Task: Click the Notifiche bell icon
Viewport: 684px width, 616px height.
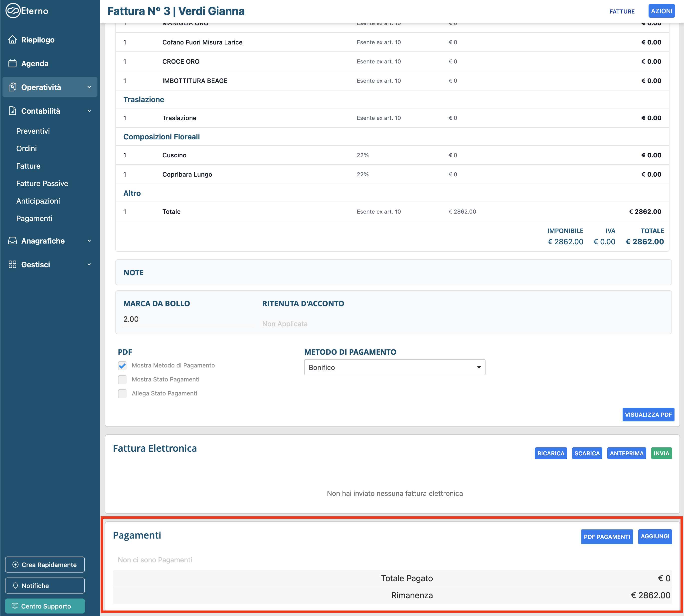Action: (x=15, y=586)
